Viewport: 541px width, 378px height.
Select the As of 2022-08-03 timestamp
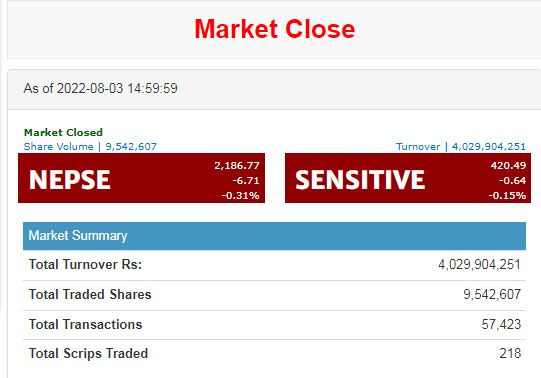[100, 88]
